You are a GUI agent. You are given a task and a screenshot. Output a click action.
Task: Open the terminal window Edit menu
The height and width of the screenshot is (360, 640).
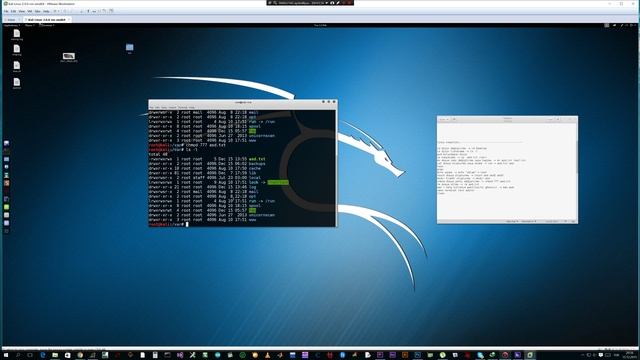pyautogui.click(x=157, y=107)
